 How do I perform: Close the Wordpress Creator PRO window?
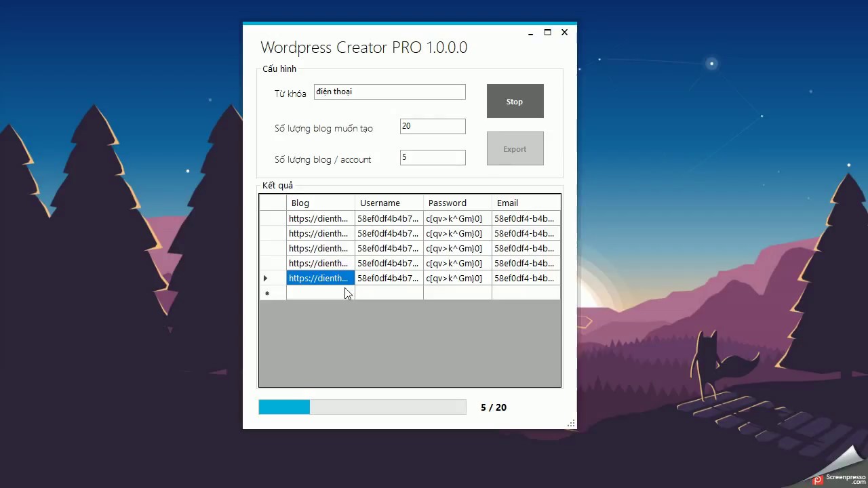point(564,33)
